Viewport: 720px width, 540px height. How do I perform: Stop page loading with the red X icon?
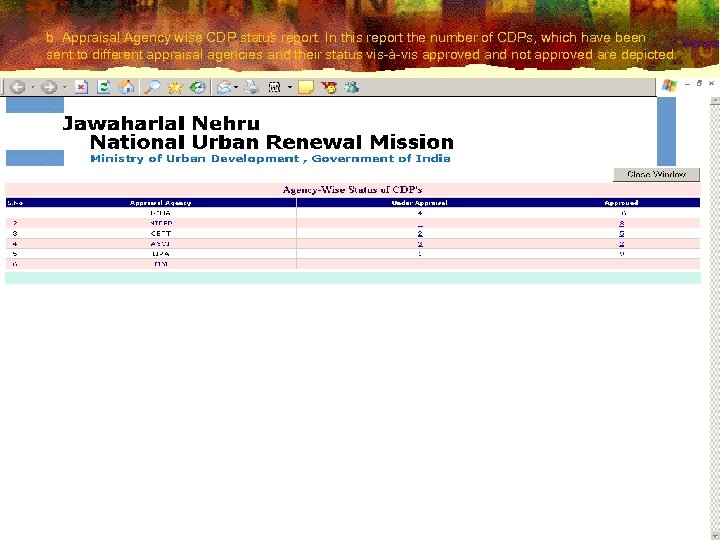81,87
